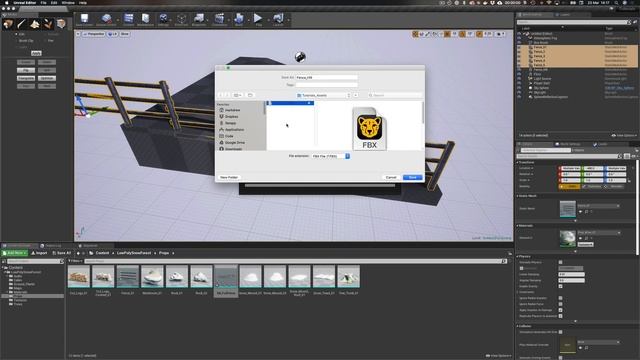This screenshot has width=640, height=360.
Task: Click save dialog back navigation arrow
Action: pos(221,95)
